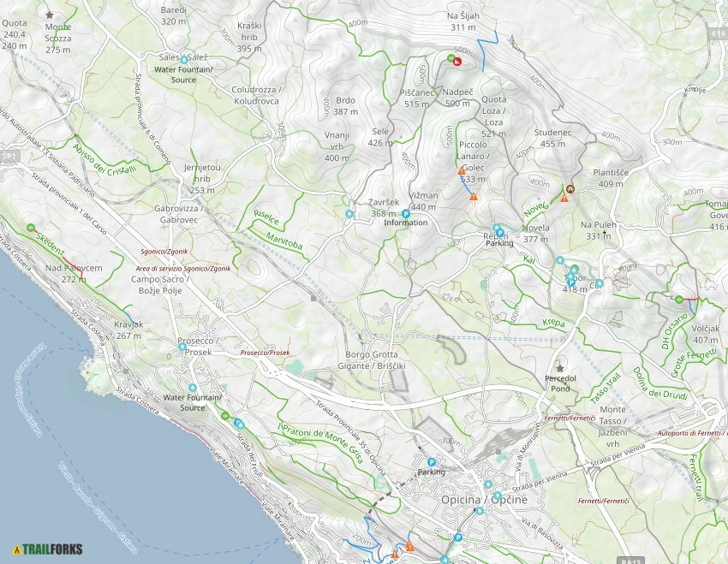
Task: Click the Coludrozza / Koludrovca label
Action: 256,96
